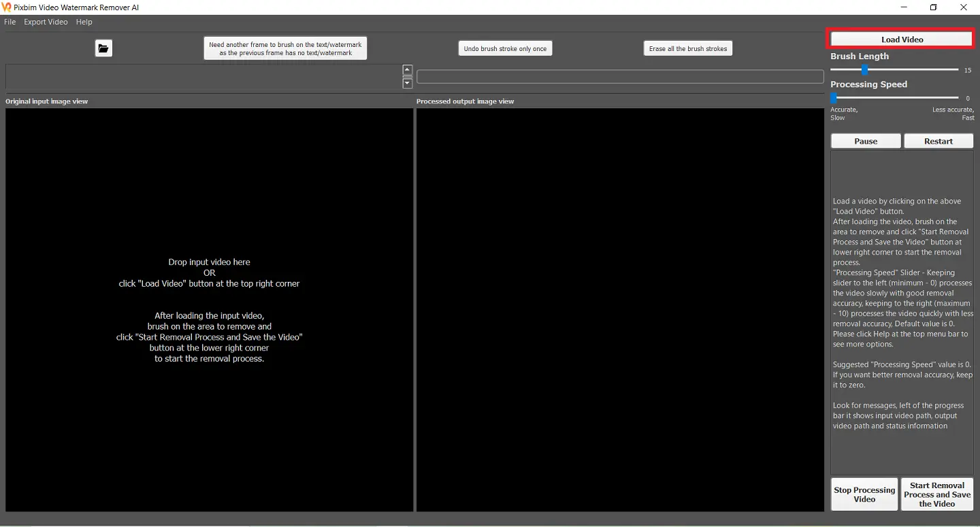
Task: Click "Erase all the brush strokes" button
Action: pyautogui.click(x=688, y=48)
